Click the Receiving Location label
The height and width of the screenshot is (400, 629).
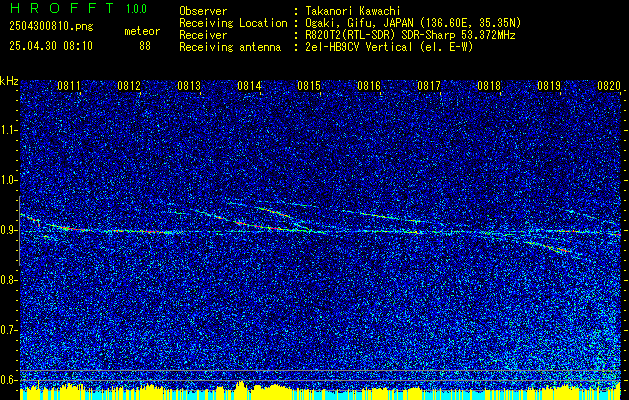click(x=233, y=23)
